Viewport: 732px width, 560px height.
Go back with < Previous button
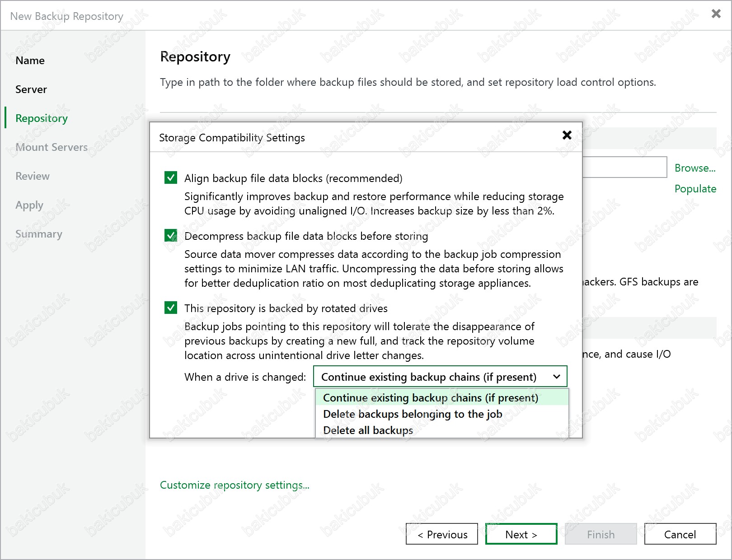point(442,534)
